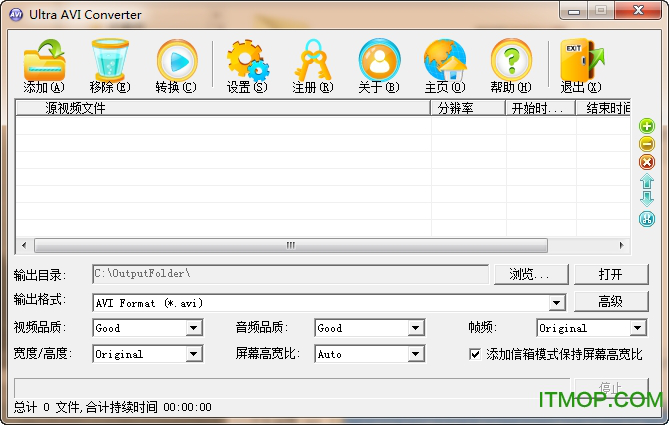
Task: Click the file list scrollbar left arrow
Action: coord(24,245)
